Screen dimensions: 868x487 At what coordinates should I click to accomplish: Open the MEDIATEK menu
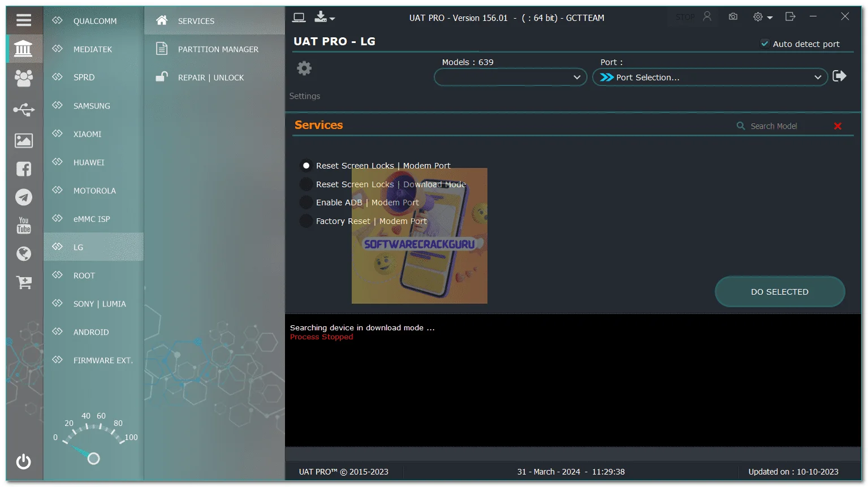click(94, 49)
